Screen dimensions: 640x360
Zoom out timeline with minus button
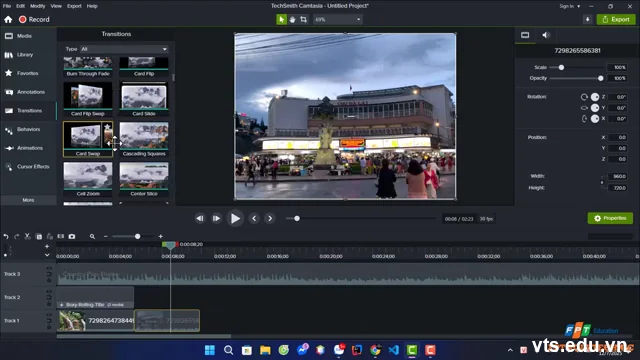105,236
